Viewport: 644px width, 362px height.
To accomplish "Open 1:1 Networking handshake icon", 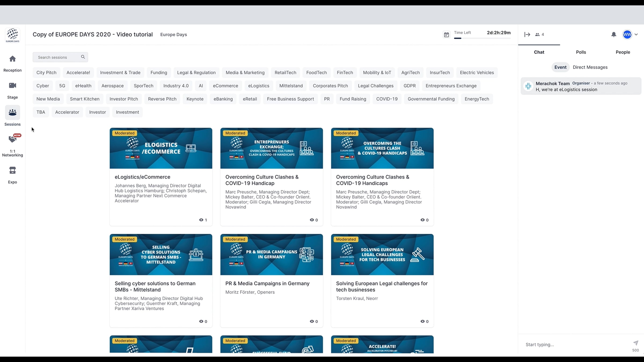I will pyautogui.click(x=12, y=139).
